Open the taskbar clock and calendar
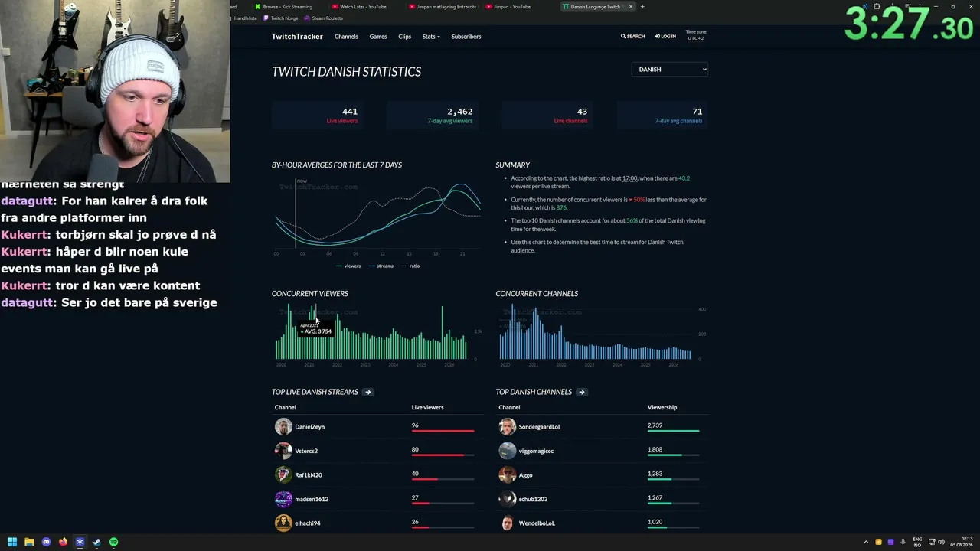Image resolution: width=980 pixels, height=551 pixels. point(962,542)
